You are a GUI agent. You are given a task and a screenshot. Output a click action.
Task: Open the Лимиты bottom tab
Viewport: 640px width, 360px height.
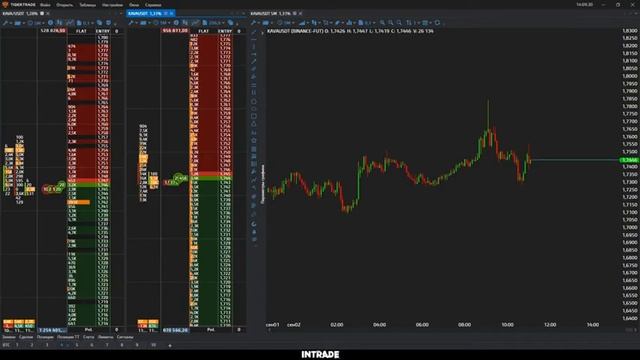[105, 337]
